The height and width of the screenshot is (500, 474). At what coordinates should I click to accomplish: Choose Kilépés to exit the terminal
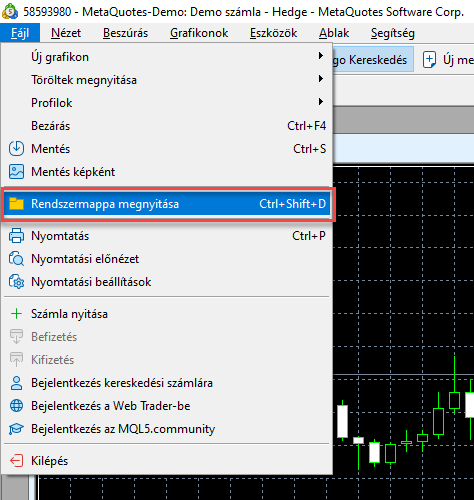click(168, 461)
